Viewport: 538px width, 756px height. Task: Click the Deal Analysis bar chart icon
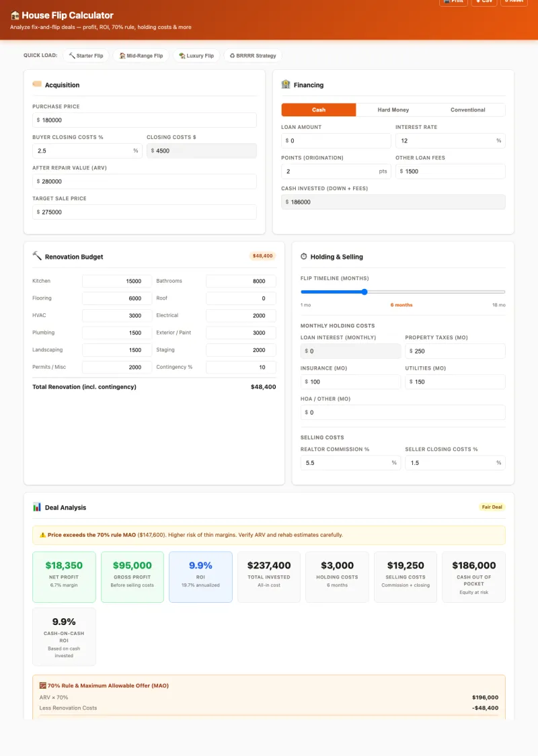(x=37, y=507)
